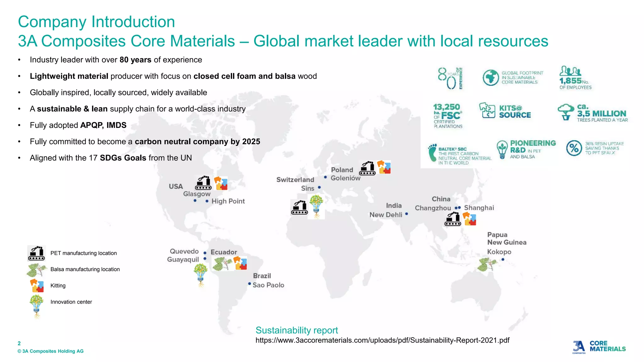Click the "KITS@ SOURCE" text
This screenshot has width=644, height=362.
(515, 112)
